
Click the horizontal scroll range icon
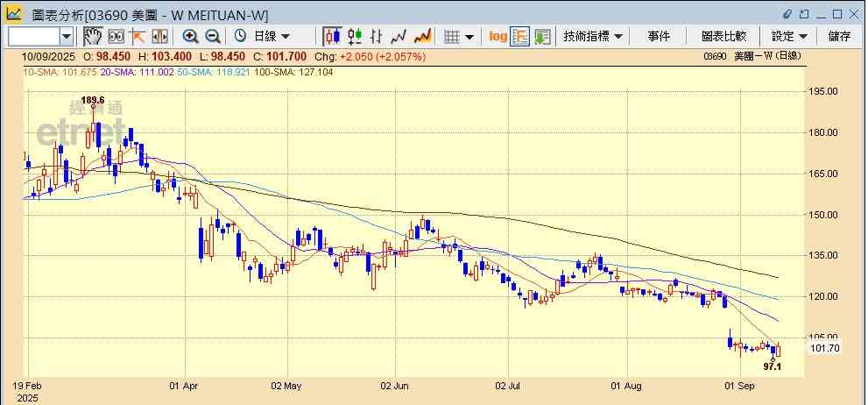pos(159,37)
